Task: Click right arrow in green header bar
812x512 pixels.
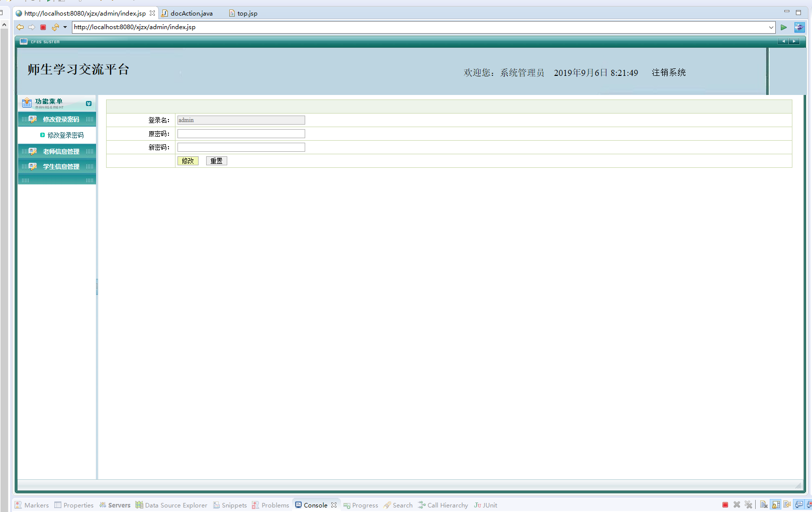Action: coord(794,41)
